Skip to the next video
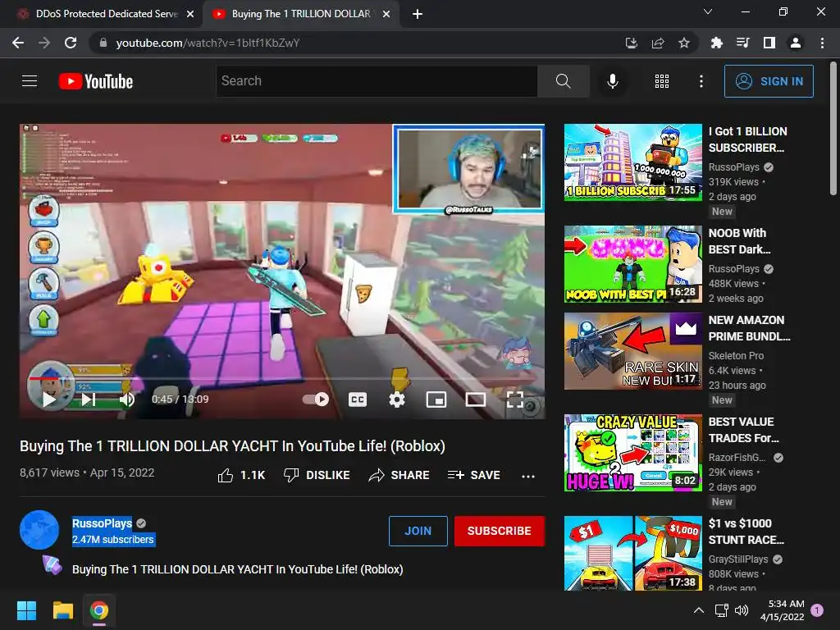Viewport: 840px width, 630px height. click(x=89, y=399)
